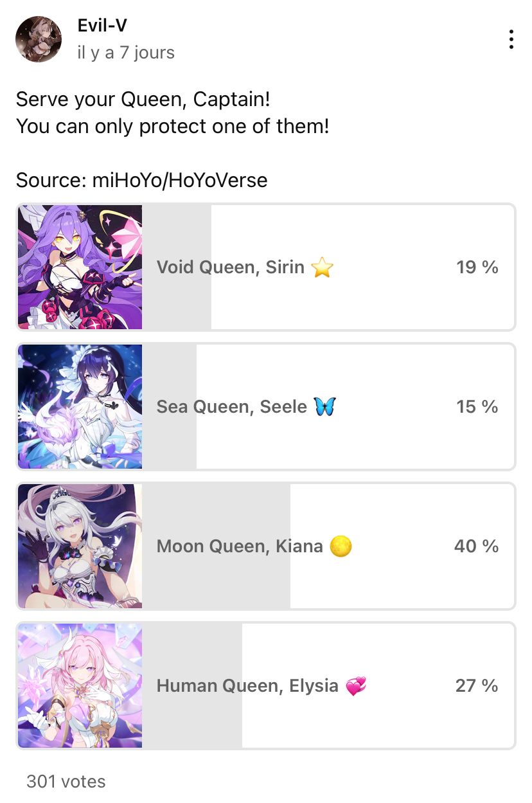Click Sirin's character thumbnail
The image size is (532, 803).
[80, 267]
